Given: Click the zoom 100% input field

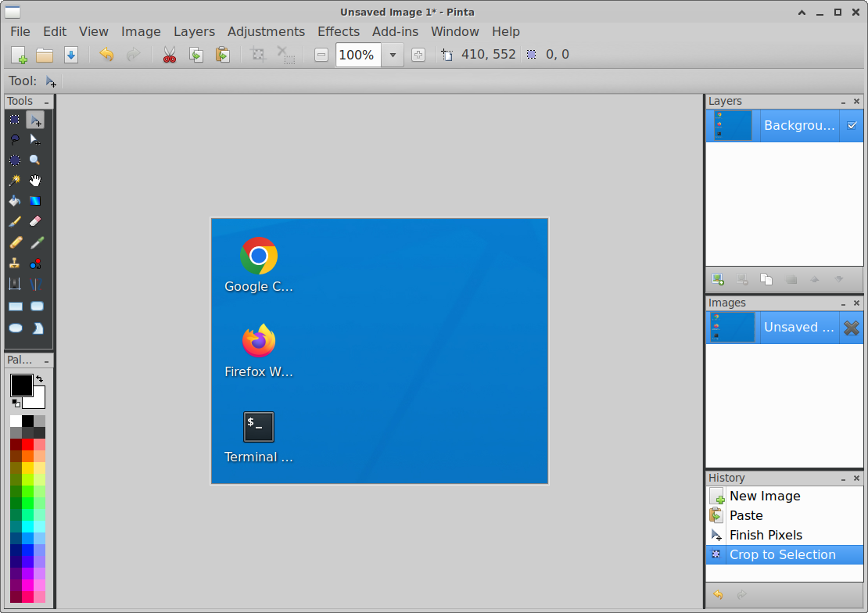Looking at the screenshot, I should [358, 55].
